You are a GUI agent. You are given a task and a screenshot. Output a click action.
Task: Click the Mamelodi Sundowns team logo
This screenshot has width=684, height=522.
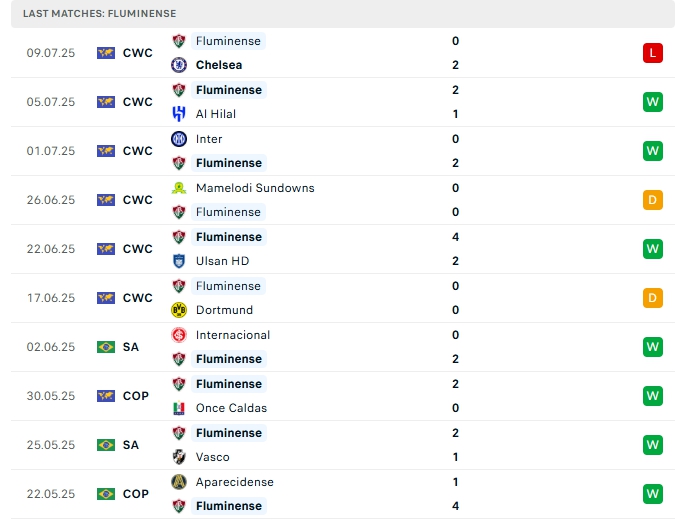[x=179, y=188]
